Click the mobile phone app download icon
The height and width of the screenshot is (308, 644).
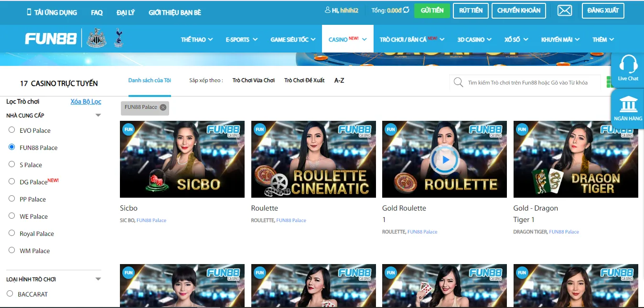click(x=29, y=12)
